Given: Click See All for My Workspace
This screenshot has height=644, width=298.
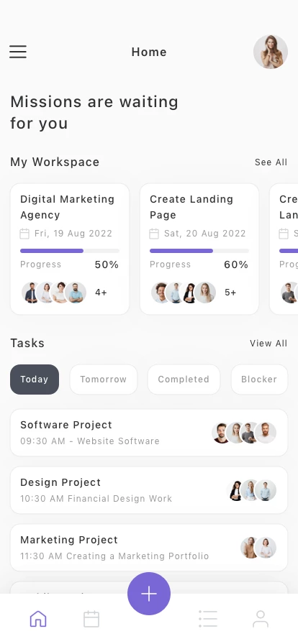Looking at the screenshot, I should tap(271, 162).
